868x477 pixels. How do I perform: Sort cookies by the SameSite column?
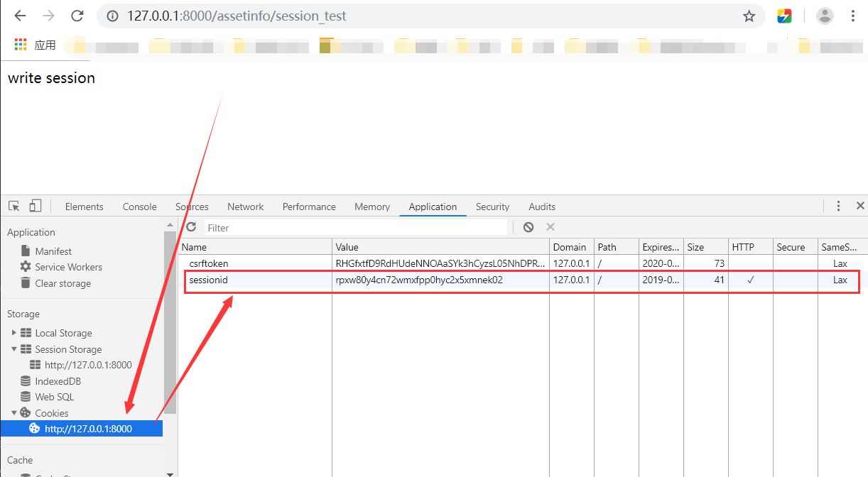pos(842,247)
